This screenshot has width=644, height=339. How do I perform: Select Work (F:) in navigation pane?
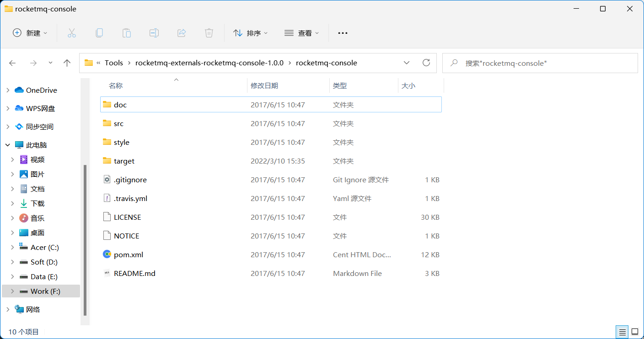pyautogui.click(x=41, y=291)
